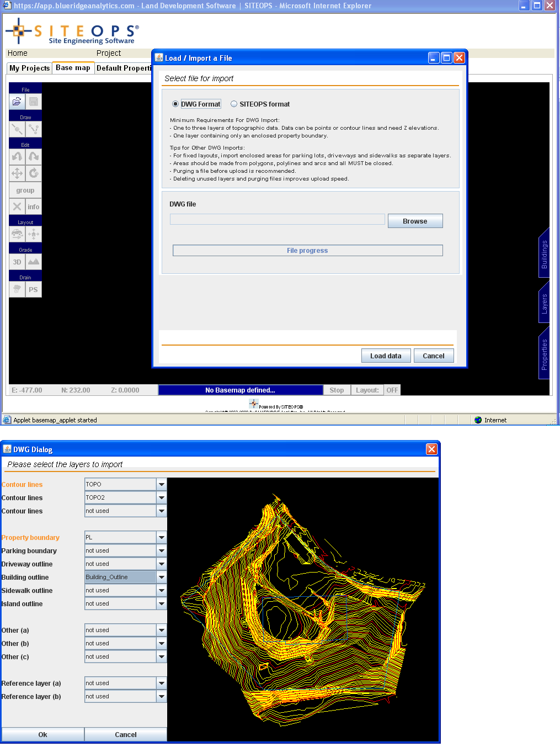The image size is (560, 747).
Task: Select the DWG Format radio button
Action: [x=175, y=104]
